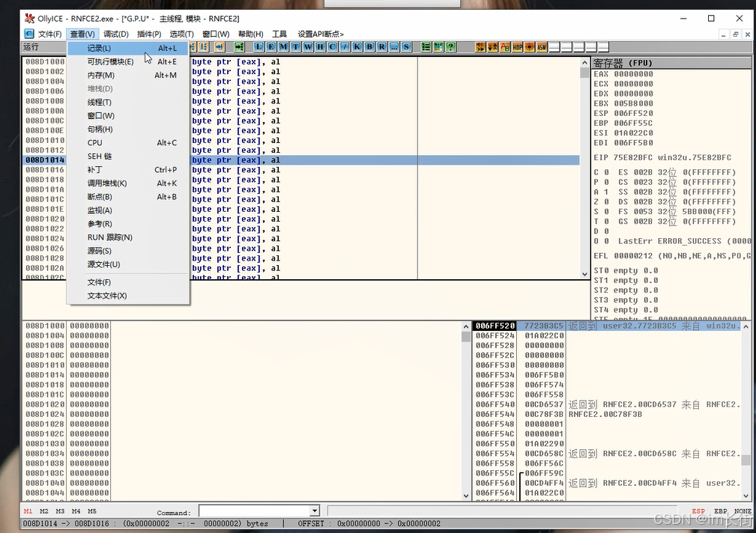
Task: Choose 内存(M) menu entry
Action: pyautogui.click(x=128, y=75)
